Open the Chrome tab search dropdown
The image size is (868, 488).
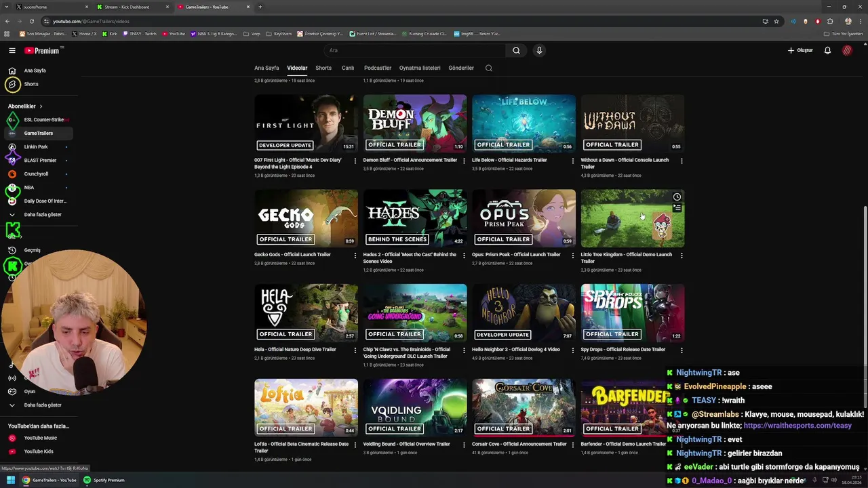coord(7,7)
